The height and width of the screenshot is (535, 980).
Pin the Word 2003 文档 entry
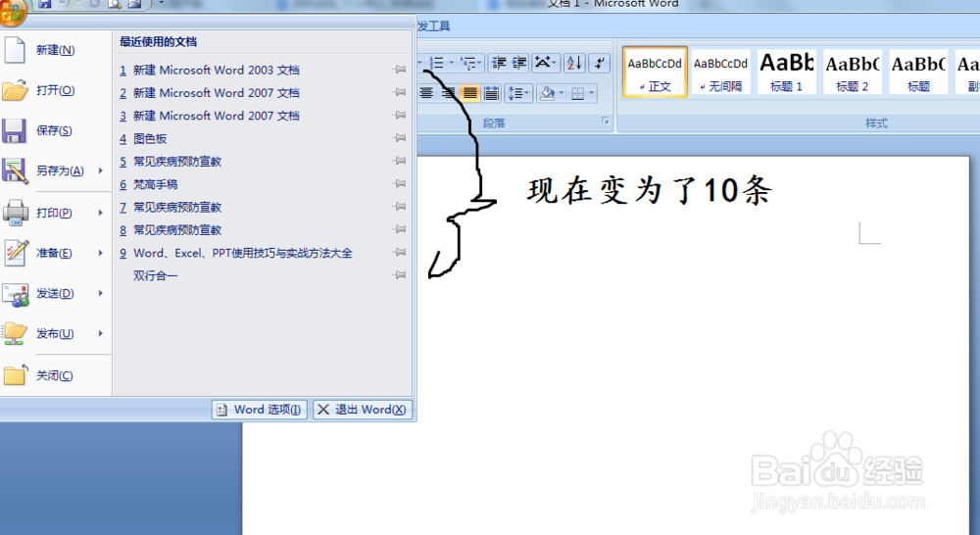click(x=400, y=70)
